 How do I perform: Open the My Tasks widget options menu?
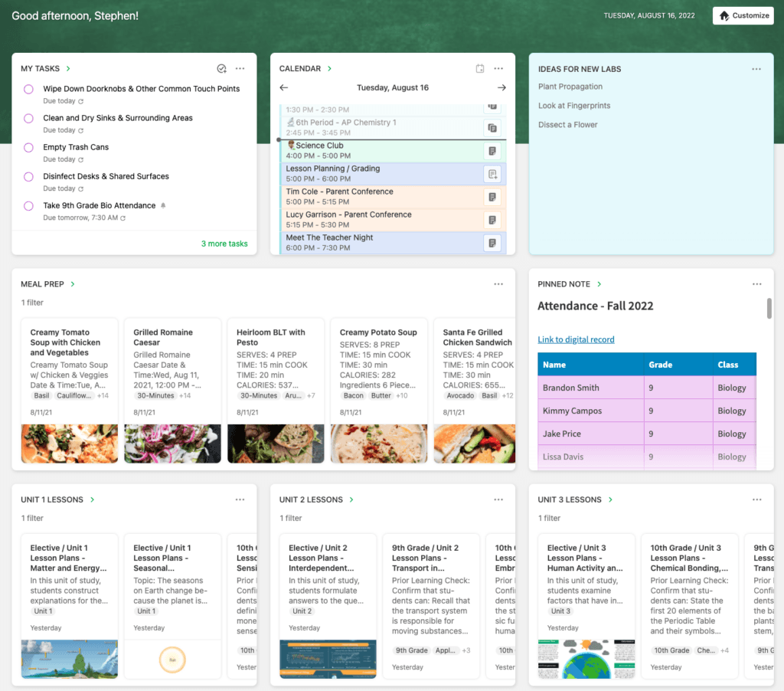(x=240, y=69)
